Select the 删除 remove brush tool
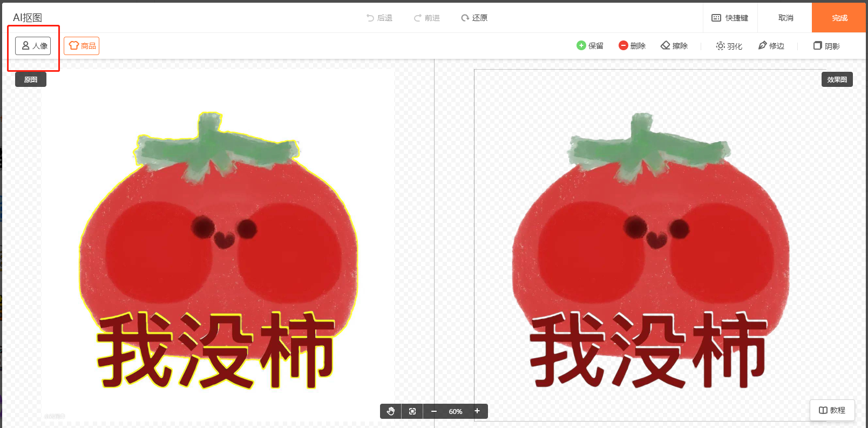 tap(632, 46)
